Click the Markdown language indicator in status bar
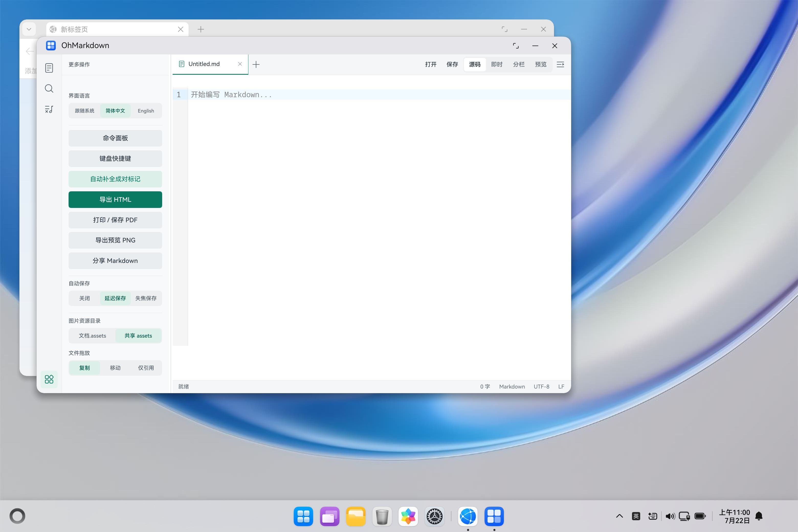The image size is (798, 532). click(x=512, y=386)
